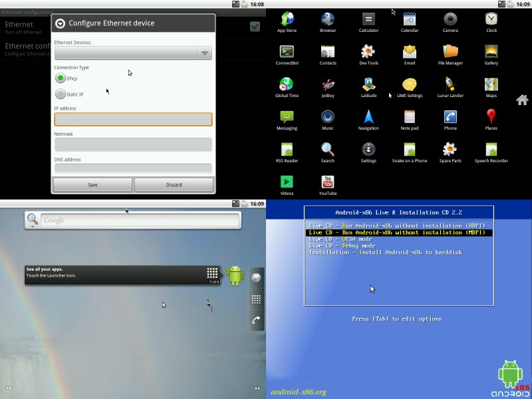Tap the right home screen page indicator dots

pos(257,388)
